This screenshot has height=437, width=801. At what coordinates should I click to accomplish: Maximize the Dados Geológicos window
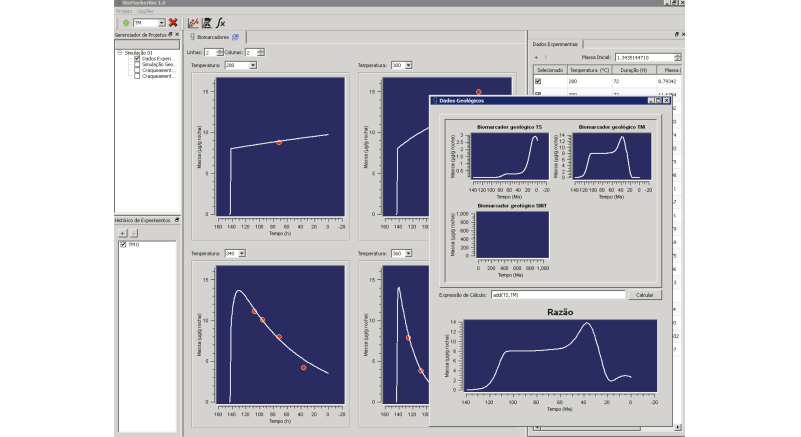[658, 101]
